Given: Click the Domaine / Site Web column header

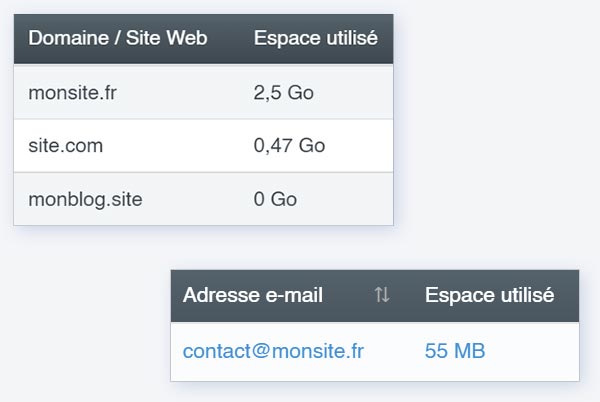Looking at the screenshot, I should click(118, 39).
